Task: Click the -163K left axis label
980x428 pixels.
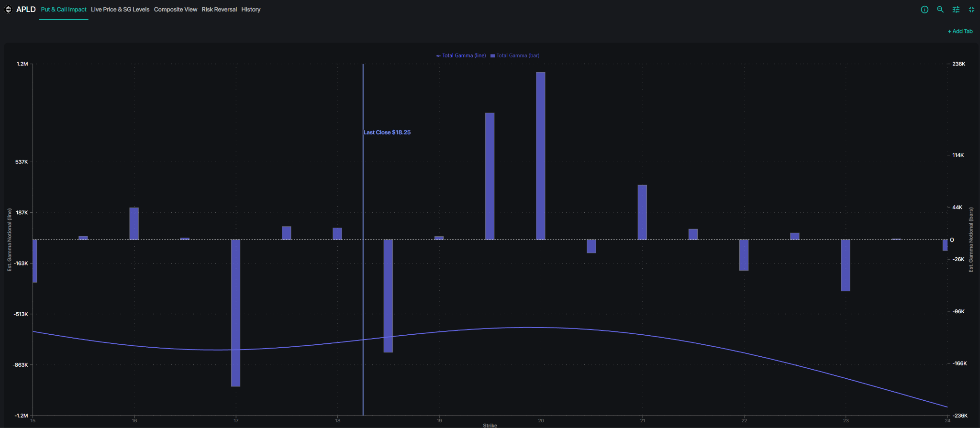Action: (x=21, y=263)
